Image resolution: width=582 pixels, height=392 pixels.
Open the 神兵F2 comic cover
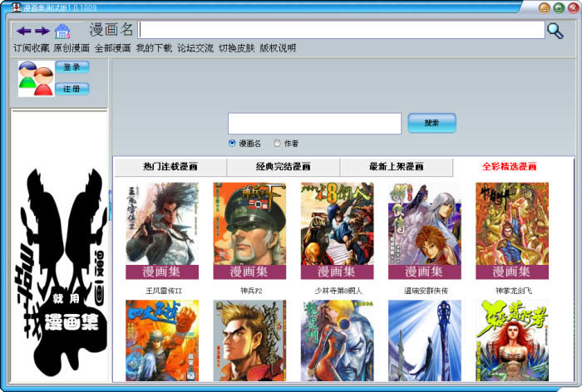click(249, 231)
